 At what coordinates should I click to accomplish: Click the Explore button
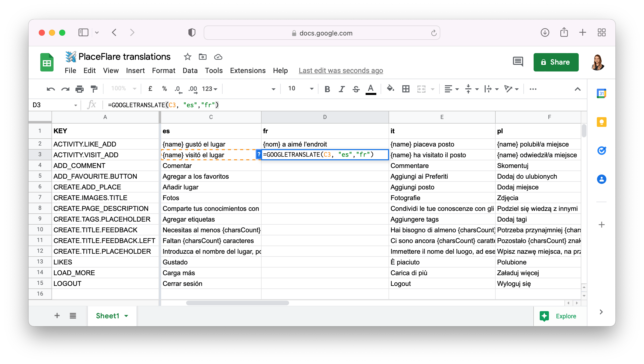[x=558, y=316]
